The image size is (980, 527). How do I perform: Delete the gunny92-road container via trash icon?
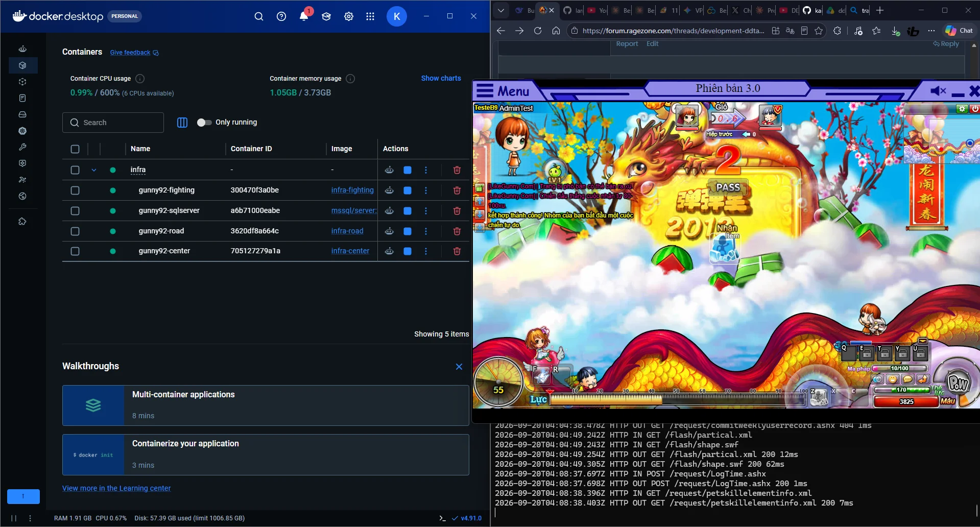457,231
